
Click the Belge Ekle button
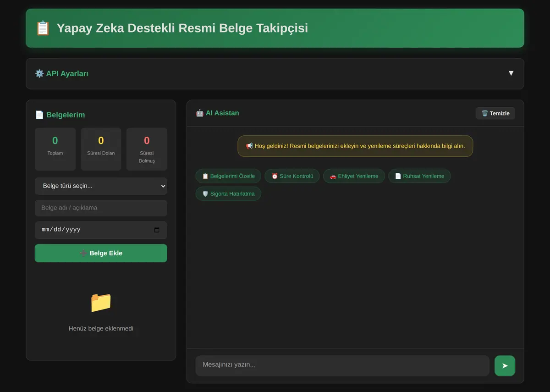101,253
